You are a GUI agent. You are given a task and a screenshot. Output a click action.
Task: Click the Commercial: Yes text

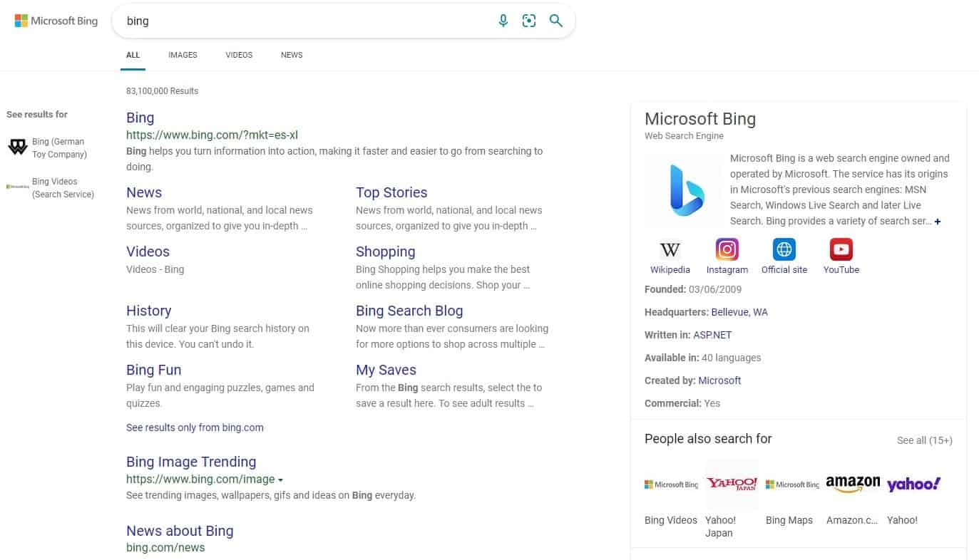click(x=682, y=403)
